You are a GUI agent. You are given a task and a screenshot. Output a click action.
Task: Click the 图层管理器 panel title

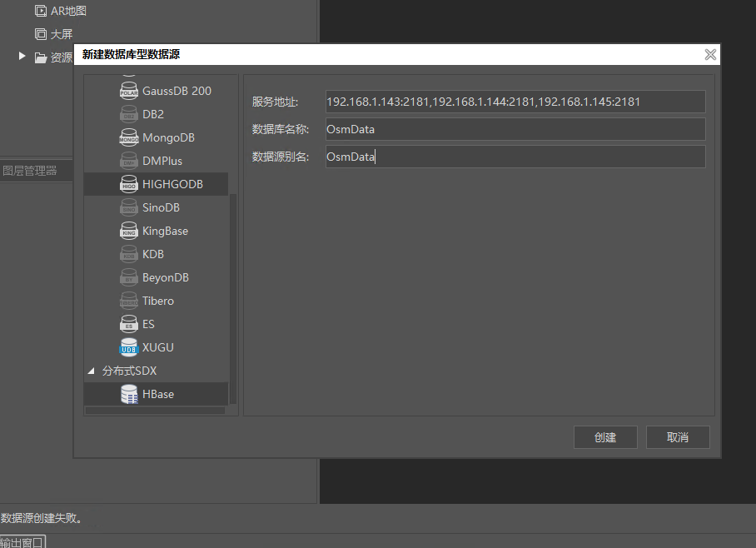[x=30, y=171]
